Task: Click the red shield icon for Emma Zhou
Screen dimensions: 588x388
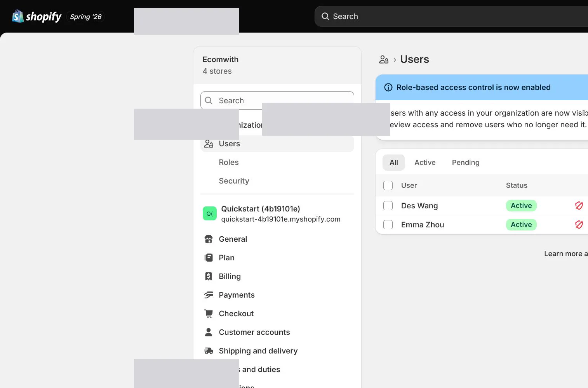Action: (579, 225)
